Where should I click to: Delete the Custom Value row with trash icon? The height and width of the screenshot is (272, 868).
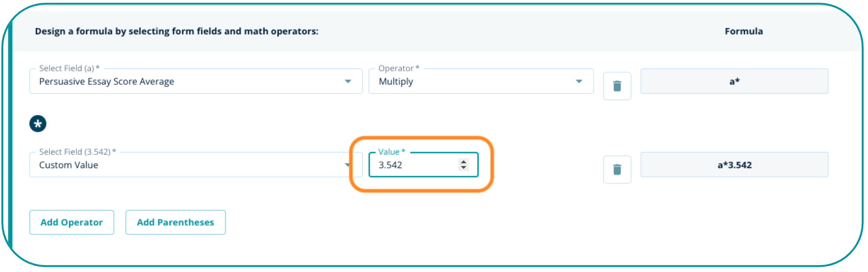617,170
